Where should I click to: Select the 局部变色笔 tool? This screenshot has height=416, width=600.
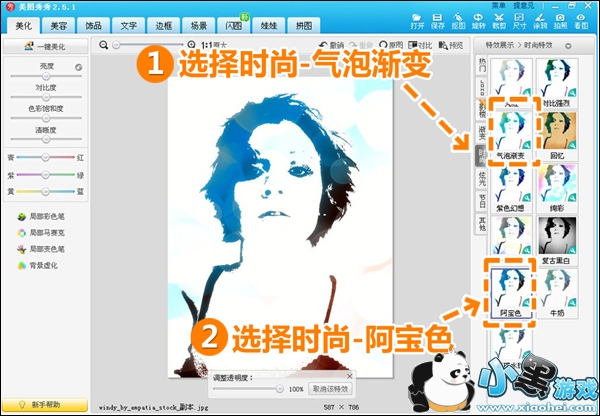(x=41, y=249)
